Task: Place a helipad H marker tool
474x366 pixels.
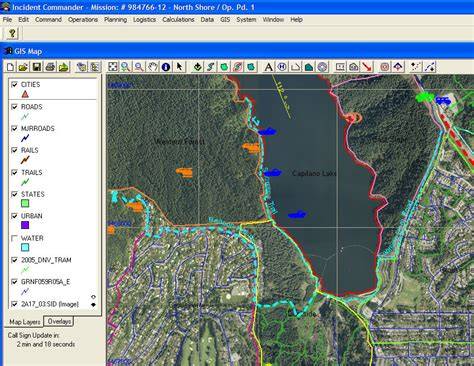Action: [x=282, y=67]
